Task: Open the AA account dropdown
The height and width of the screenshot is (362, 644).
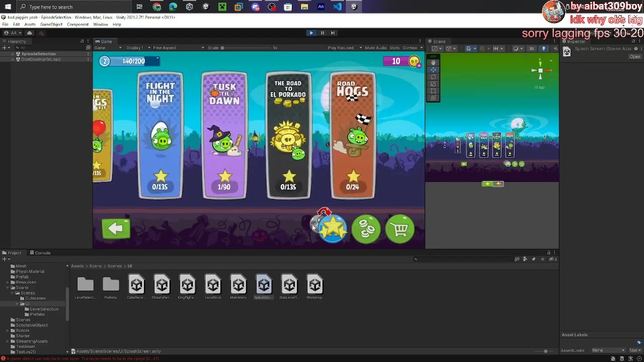Action: (14, 33)
